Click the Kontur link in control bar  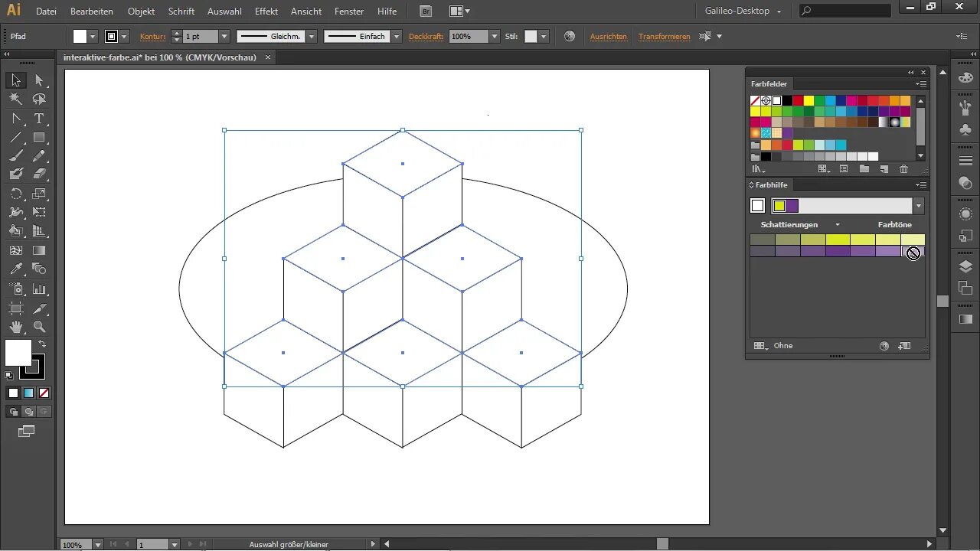click(x=152, y=36)
